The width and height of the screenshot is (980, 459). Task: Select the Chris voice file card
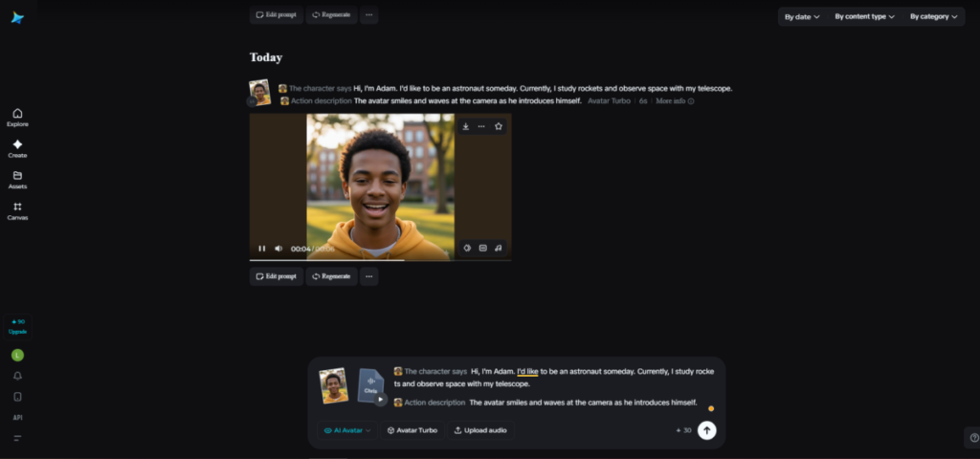pos(370,385)
